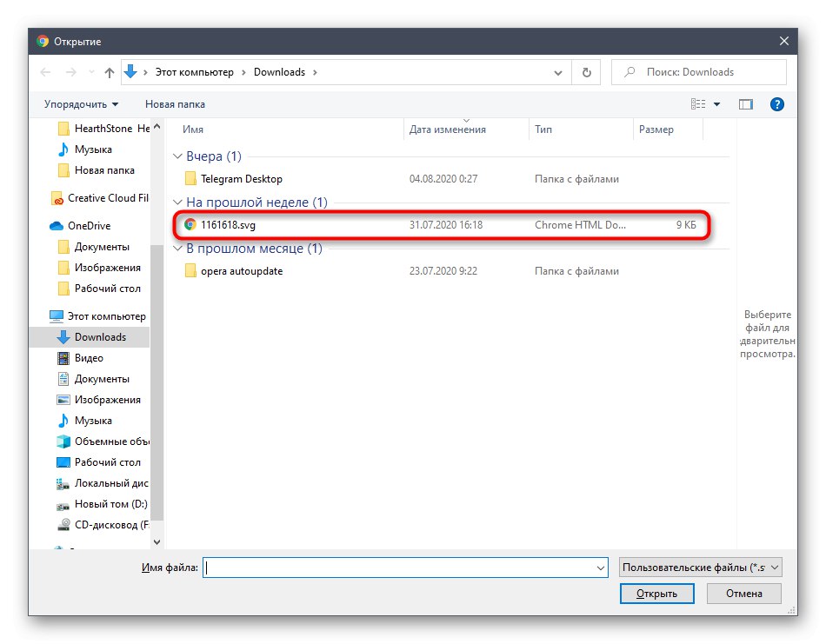The image size is (826, 644).
Task: Click the 3D cube 'Объемные объекты' icon
Action: (x=63, y=442)
